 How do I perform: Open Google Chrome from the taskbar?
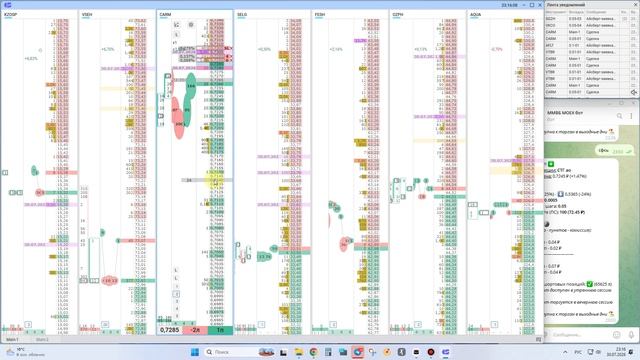(x=313, y=352)
